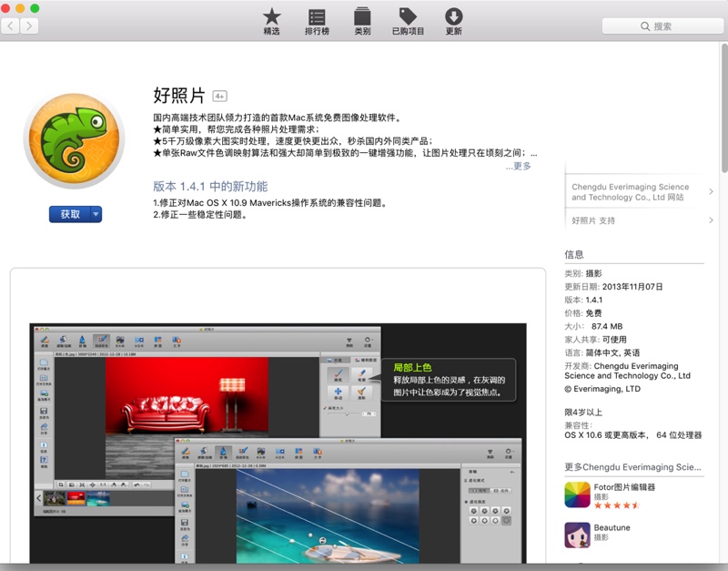Click the compatibility text OS X 10.6 或更高版本

coord(605,435)
